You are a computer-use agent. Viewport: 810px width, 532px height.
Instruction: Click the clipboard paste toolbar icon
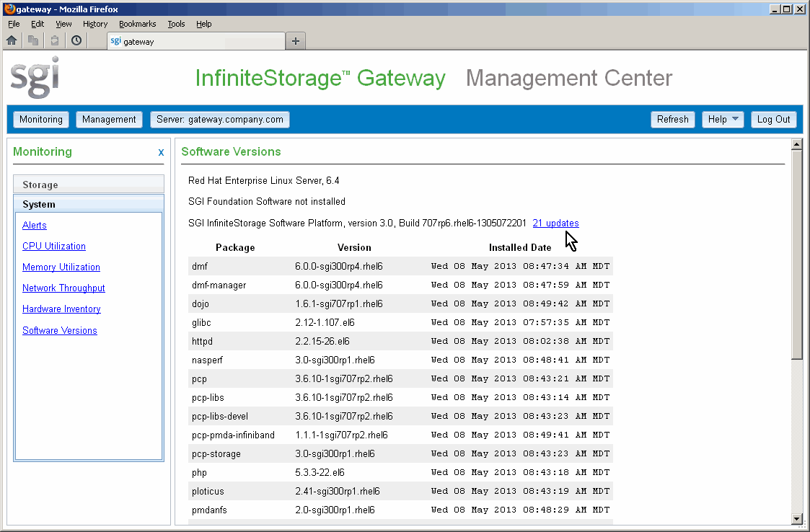(55, 40)
